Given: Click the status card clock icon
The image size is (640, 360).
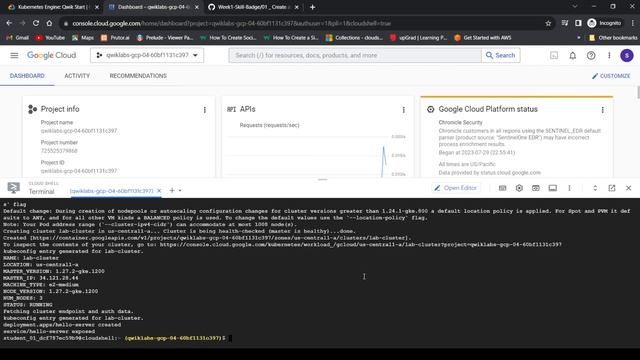Looking at the screenshot, I should click(430, 109).
